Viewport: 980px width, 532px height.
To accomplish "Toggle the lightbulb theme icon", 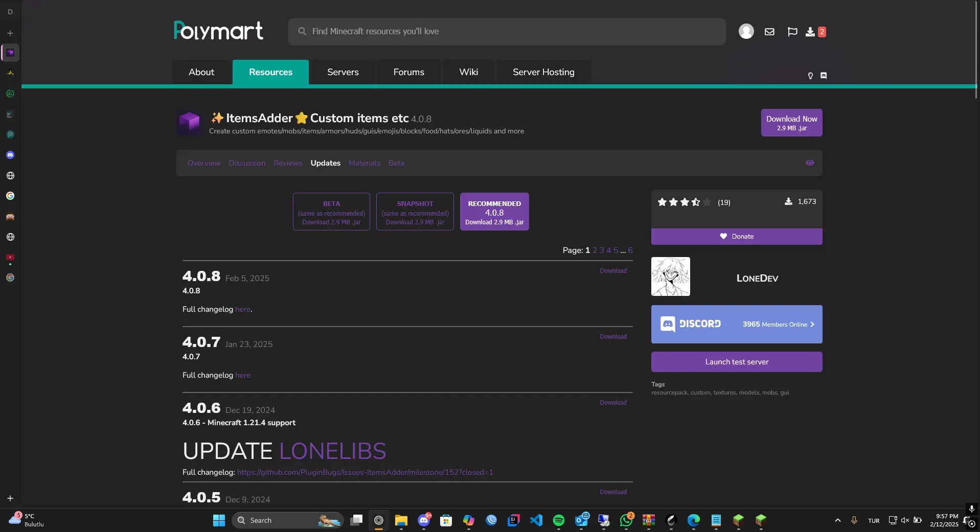I will tap(810, 76).
